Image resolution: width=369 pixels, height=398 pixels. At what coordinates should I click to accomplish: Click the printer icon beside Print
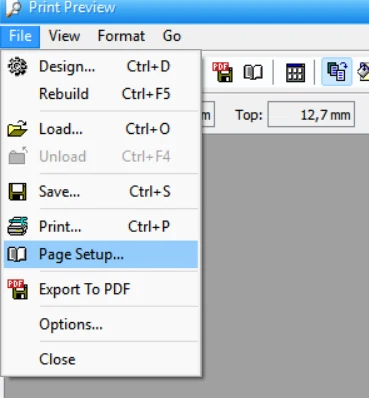coord(17,226)
